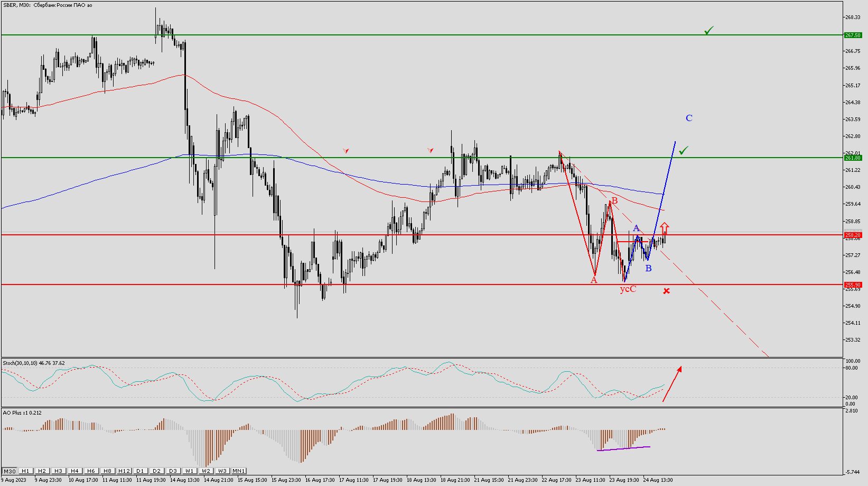Select the red X stop marker
868x486 pixels.
pos(667,291)
